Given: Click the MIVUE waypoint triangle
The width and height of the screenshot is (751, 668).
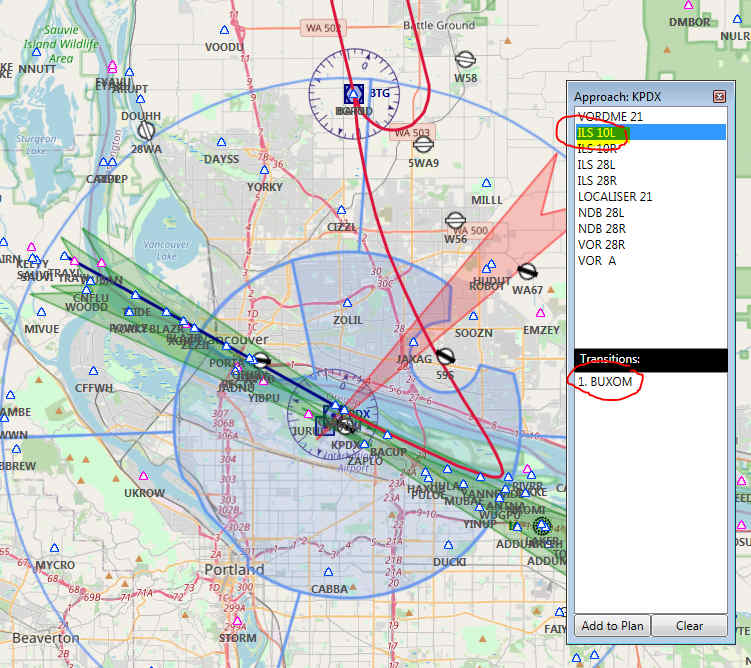Looking at the screenshot, I should [x=41, y=312].
